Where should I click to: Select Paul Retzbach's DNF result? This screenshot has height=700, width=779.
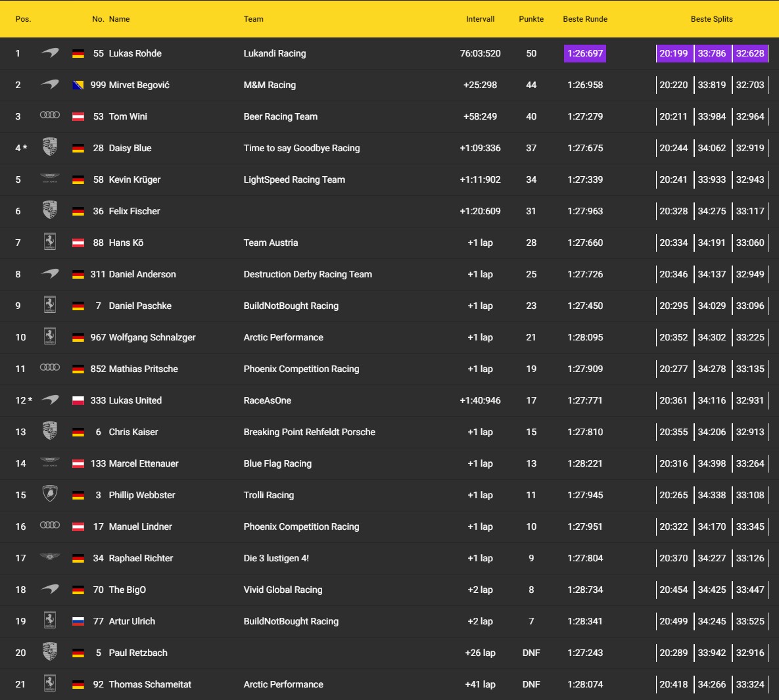[531, 653]
